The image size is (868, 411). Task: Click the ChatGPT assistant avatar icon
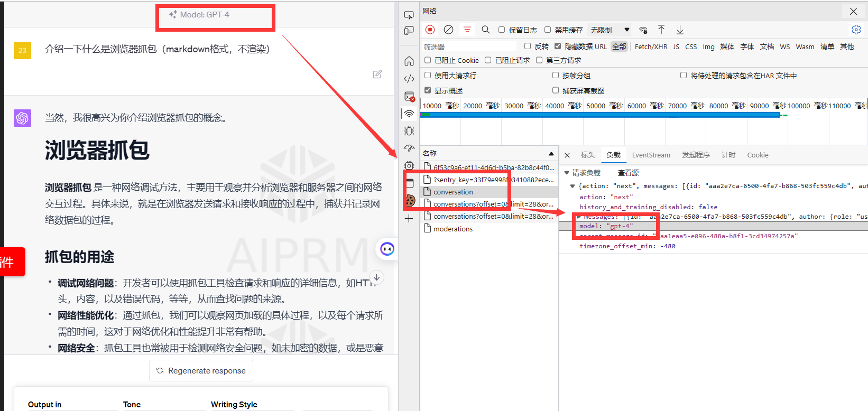[x=22, y=118]
